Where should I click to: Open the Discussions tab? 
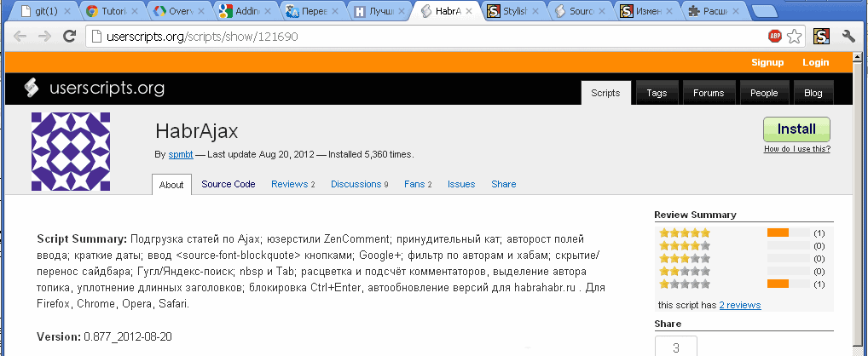359,184
